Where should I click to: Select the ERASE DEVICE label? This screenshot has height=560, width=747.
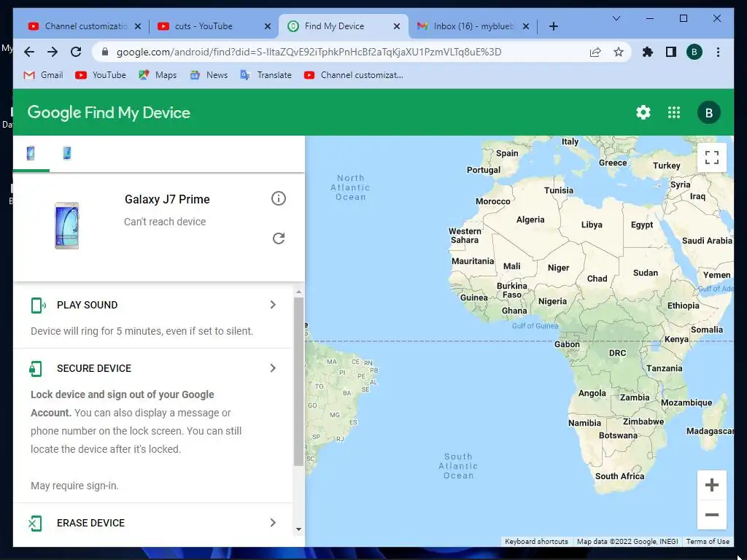click(90, 524)
